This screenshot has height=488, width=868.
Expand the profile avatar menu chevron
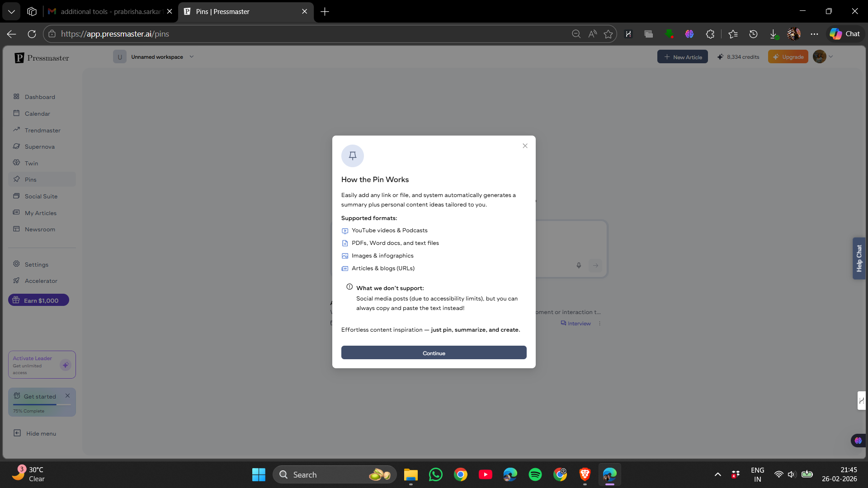(831, 57)
